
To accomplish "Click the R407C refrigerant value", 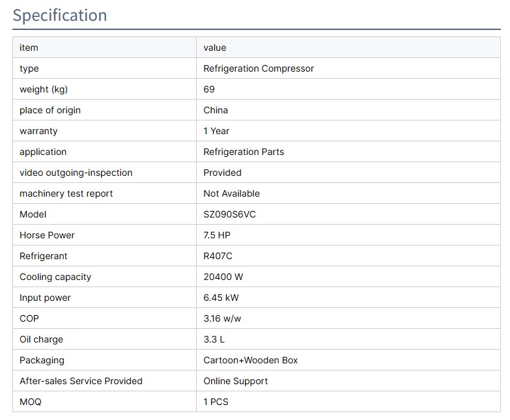I will [218, 256].
